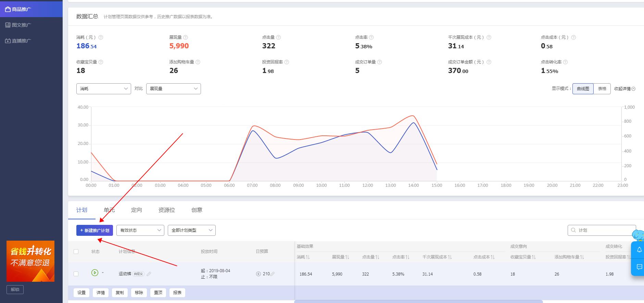Screen dimensions: 644x303
Task: Switch display mode to 表格
Action: point(602,89)
